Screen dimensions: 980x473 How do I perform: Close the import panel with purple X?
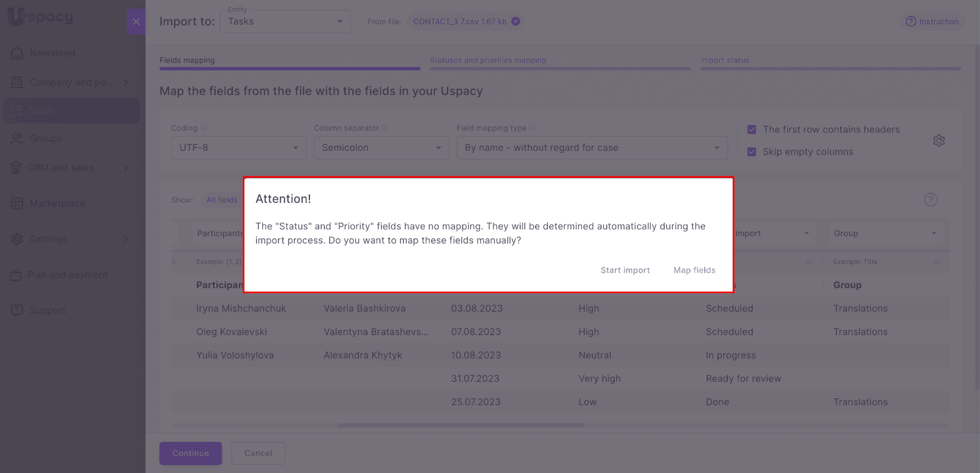click(x=136, y=22)
